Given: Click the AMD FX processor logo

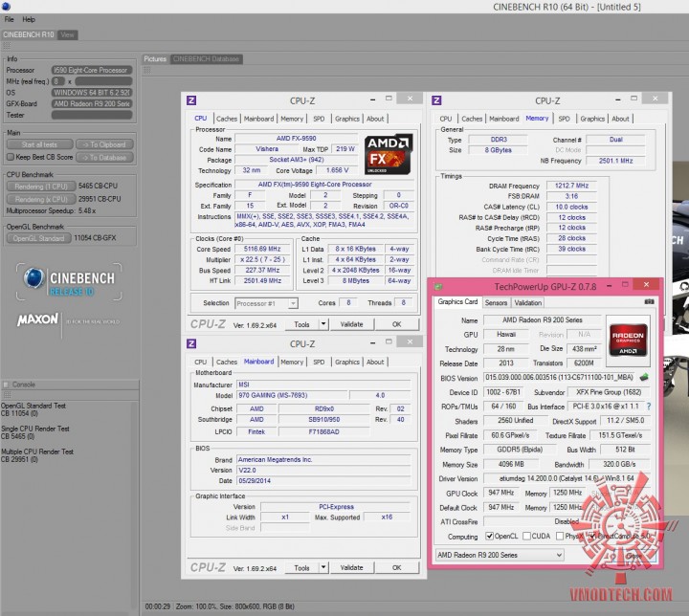Looking at the screenshot, I should (389, 154).
